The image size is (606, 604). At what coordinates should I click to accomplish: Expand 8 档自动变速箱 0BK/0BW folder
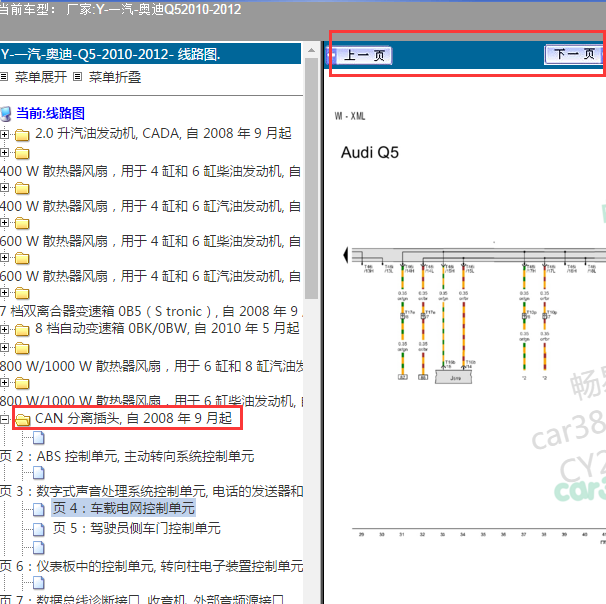[4, 329]
